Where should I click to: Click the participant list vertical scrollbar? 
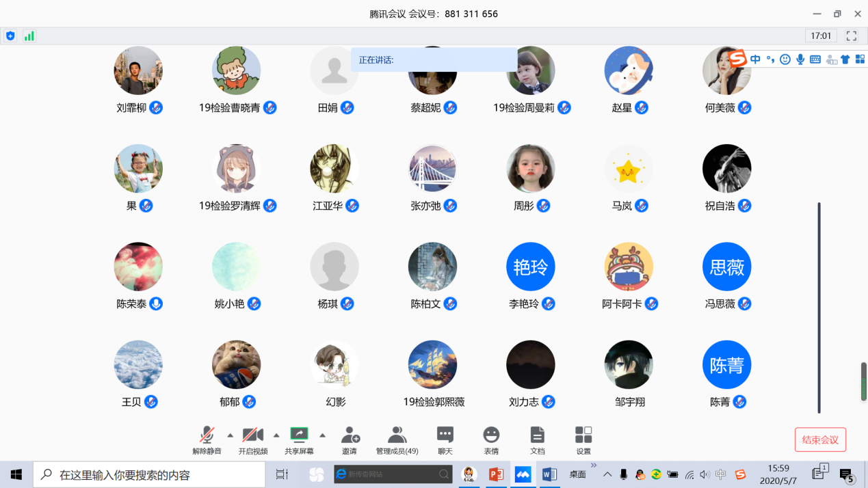(819, 308)
